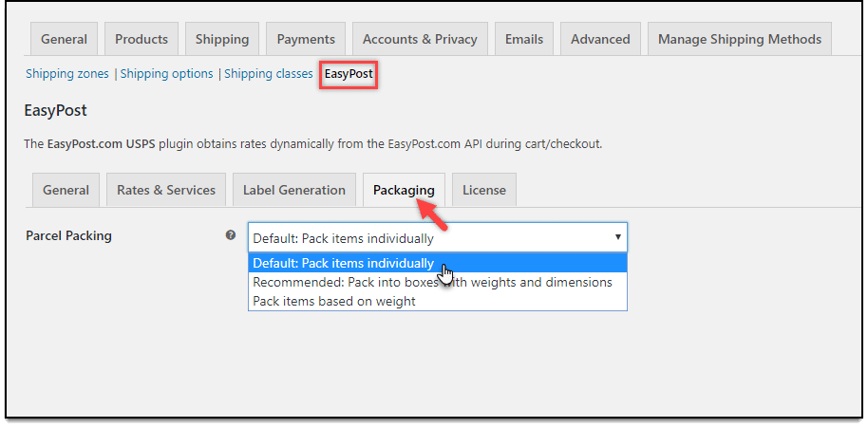Click the Shipping classes link
Viewport: 868px width, 428px height.
coord(269,73)
